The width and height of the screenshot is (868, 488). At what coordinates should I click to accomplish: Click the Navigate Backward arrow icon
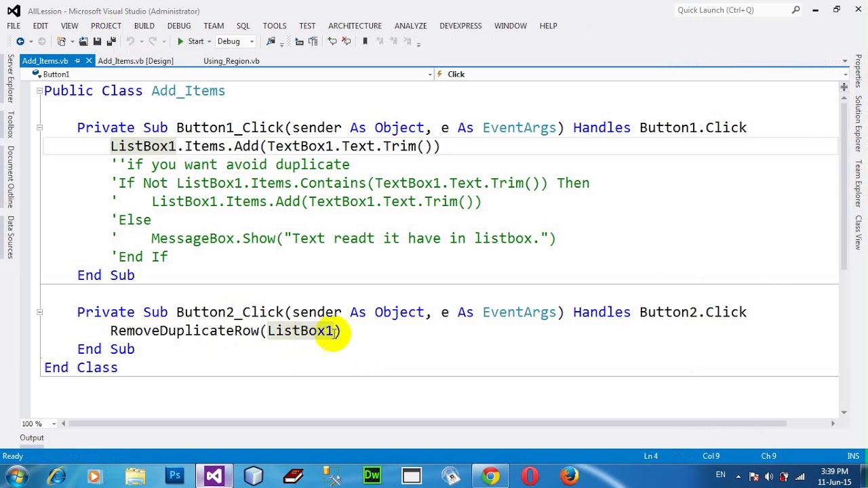coord(20,41)
